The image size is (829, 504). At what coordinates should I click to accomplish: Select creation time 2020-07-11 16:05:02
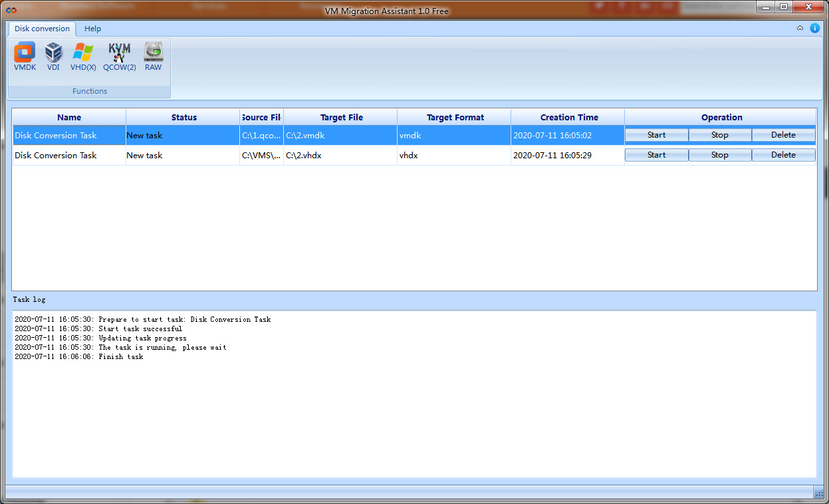point(568,135)
